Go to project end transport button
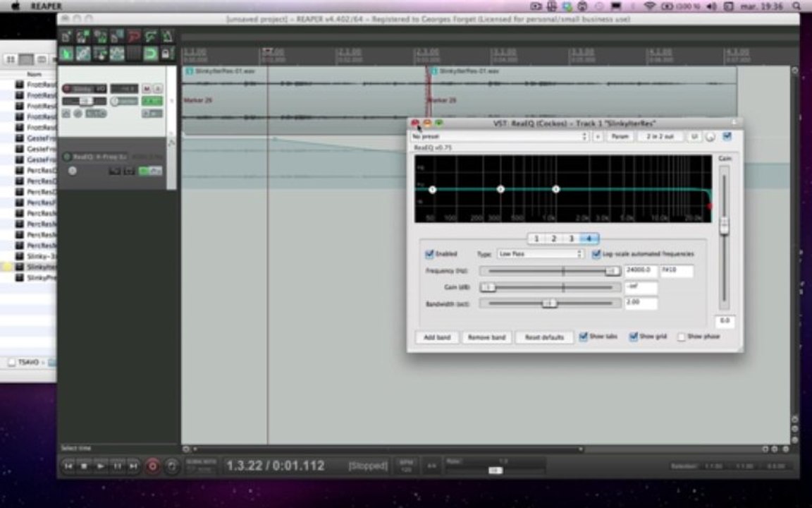This screenshot has height=508, width=812. 133,466
